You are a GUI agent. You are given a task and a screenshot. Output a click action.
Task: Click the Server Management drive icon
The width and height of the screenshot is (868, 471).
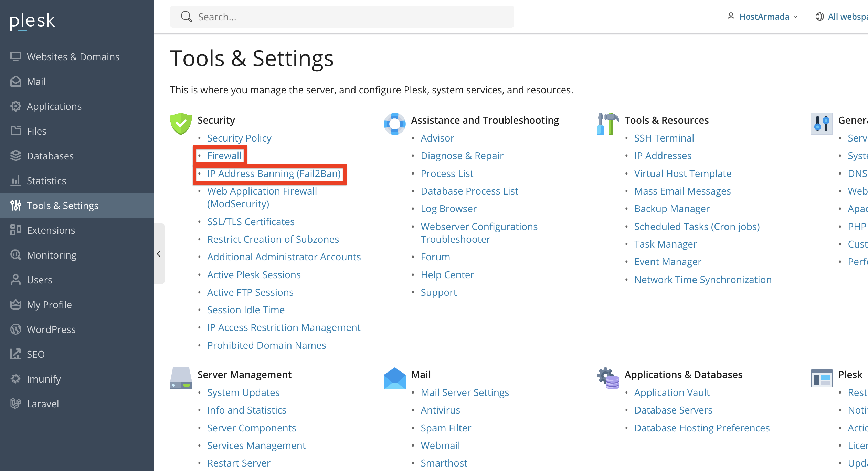181,378
